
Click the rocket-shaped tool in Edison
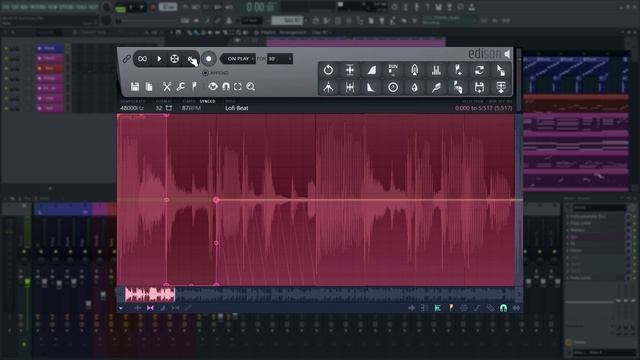[415, 70]
